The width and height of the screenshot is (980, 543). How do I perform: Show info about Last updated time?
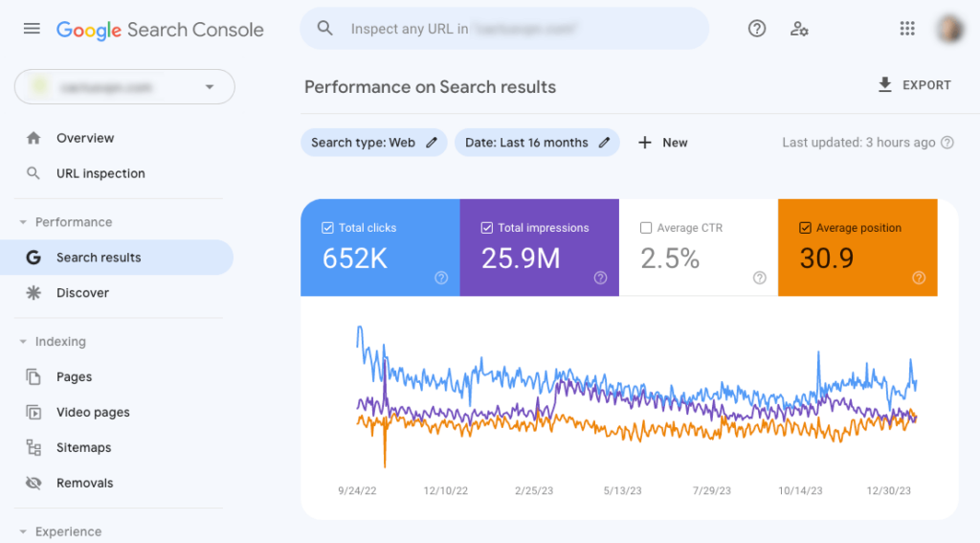(x=947, y=143)
